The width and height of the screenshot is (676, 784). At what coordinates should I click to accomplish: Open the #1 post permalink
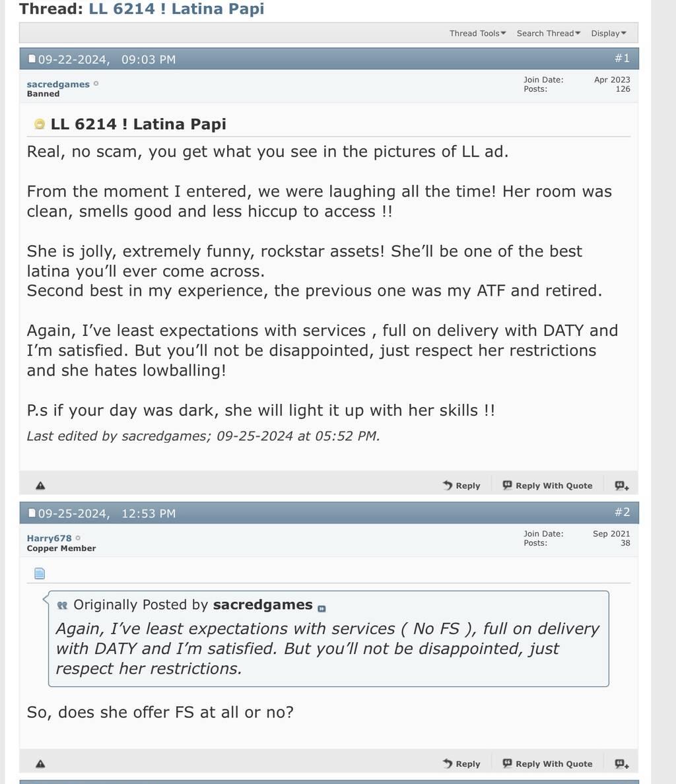622,58
